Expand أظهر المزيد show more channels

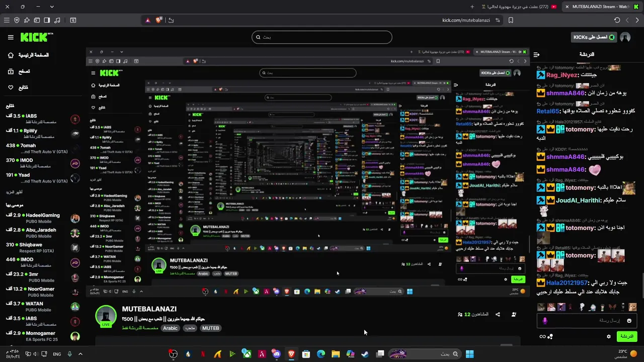(14, 192)
